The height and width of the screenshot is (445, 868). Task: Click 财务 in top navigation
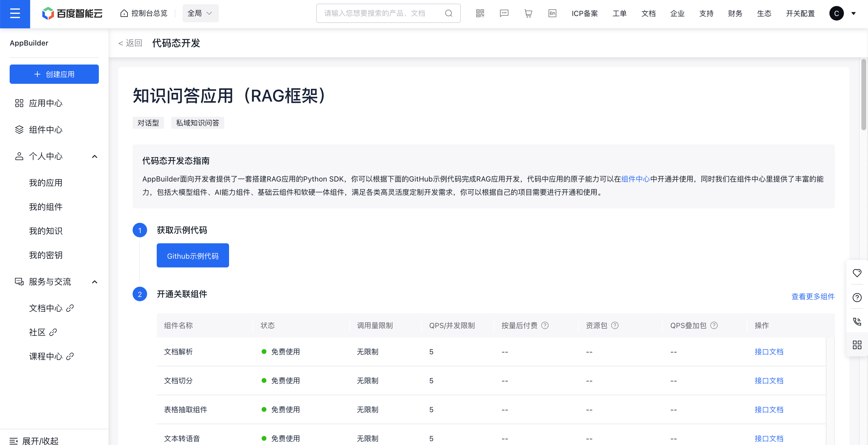(735, 14)
